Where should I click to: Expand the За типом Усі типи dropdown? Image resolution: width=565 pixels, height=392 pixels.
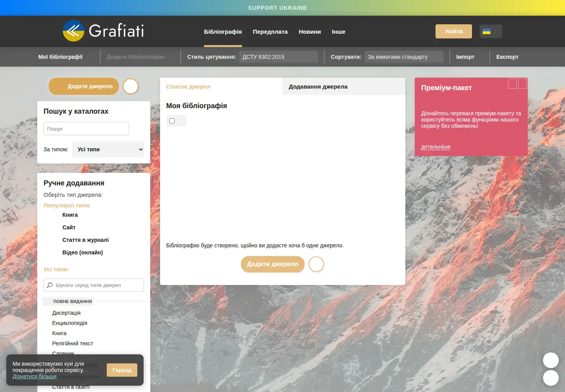click(108, 149)
